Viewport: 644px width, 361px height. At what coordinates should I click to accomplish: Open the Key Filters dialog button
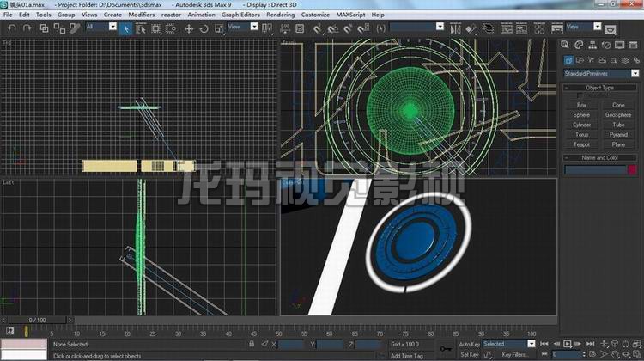(x=513, y=354)
